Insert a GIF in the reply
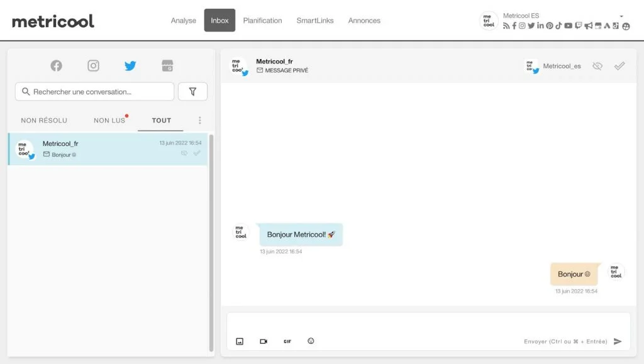 click(x=287, y=341)
